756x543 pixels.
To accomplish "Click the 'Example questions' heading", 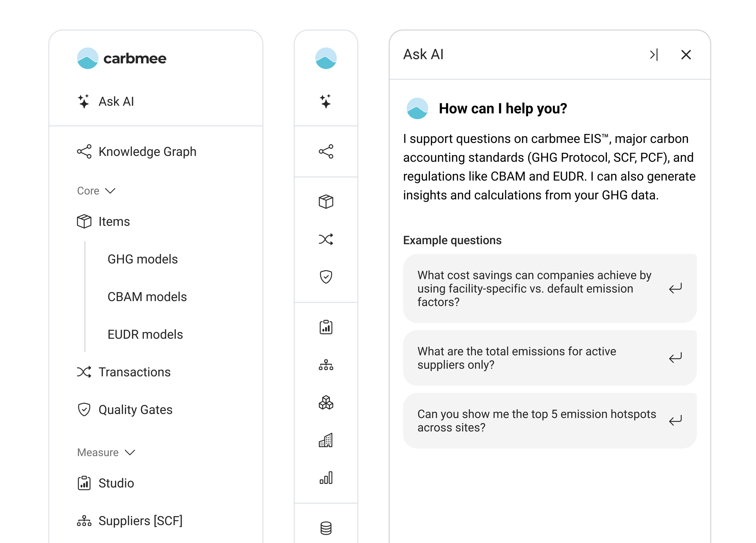I will pyautogui.click(x=452, y=240).
